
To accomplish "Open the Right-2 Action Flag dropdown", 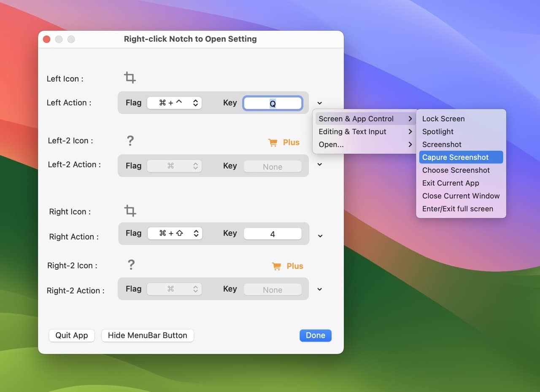I will pos(174,289).
